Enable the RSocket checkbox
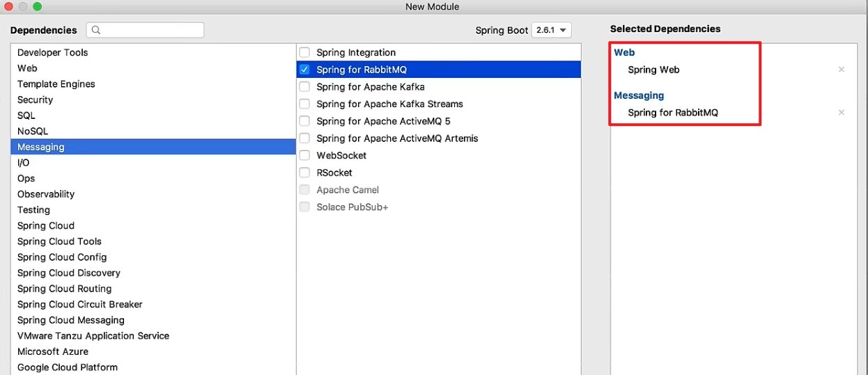Screen dimensions: 868x375 (304, 173)
